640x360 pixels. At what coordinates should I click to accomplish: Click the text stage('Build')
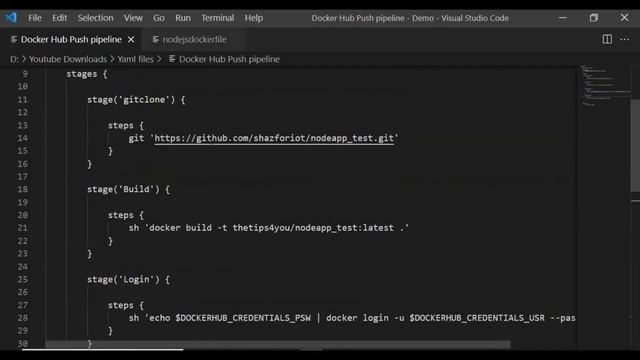123,189
